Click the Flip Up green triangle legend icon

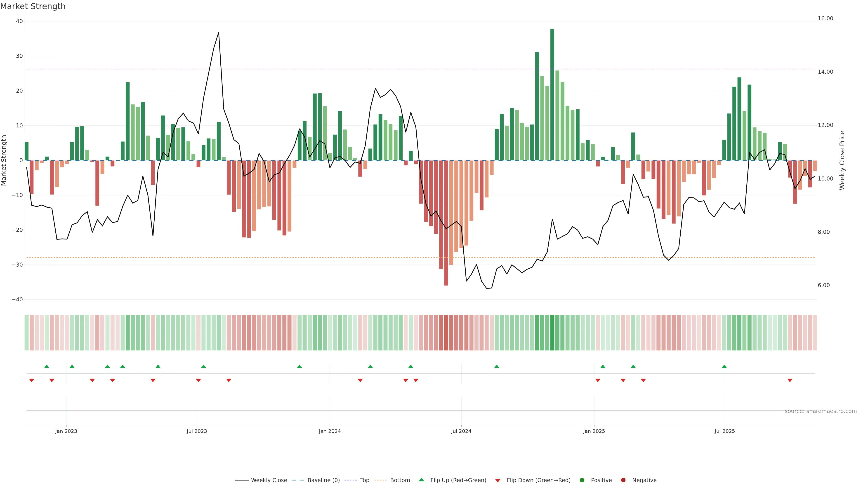pyautogui.click(x=421, y=480)
